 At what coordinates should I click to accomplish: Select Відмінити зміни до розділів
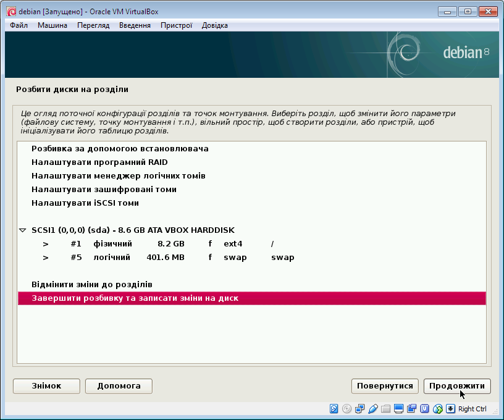92,285
